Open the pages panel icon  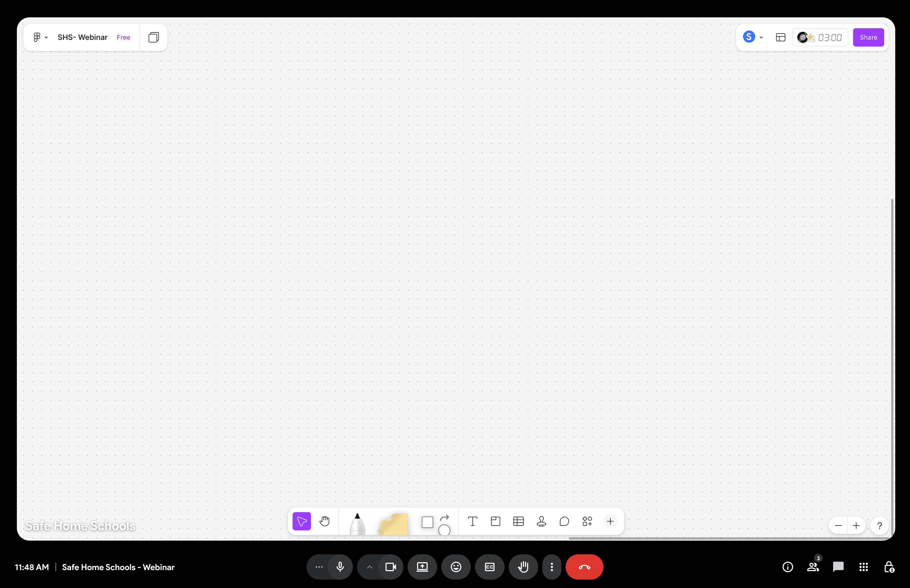click(154, 37)
